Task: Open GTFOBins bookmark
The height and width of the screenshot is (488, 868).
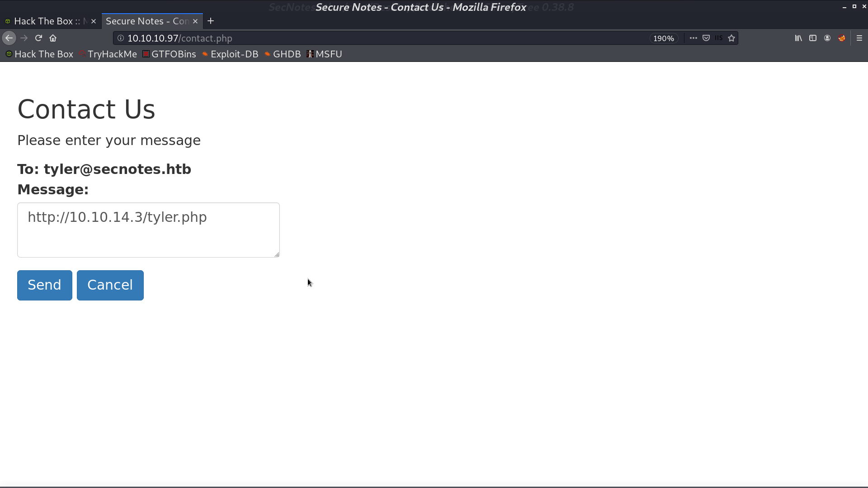Action: pos(169,54)
